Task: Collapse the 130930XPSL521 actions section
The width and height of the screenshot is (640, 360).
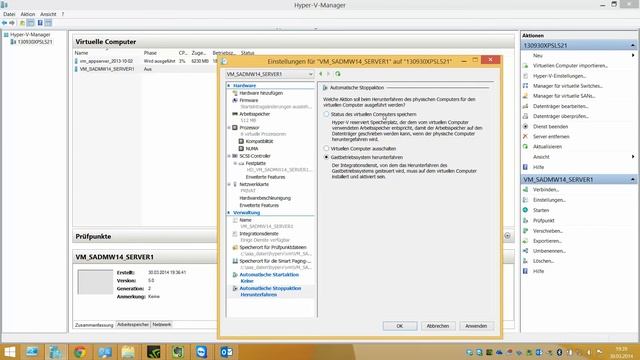Action: [x=632, y=45]
